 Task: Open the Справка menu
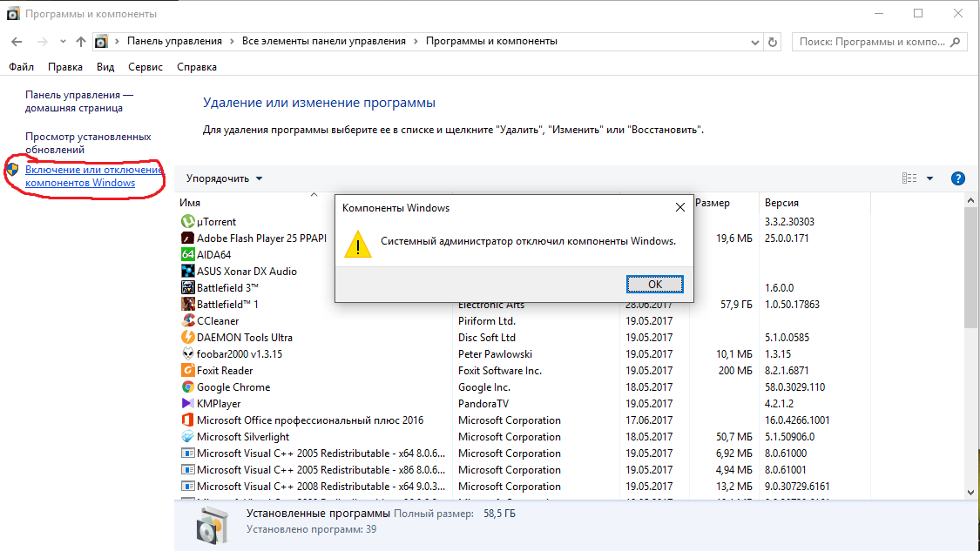click(197, 67)
